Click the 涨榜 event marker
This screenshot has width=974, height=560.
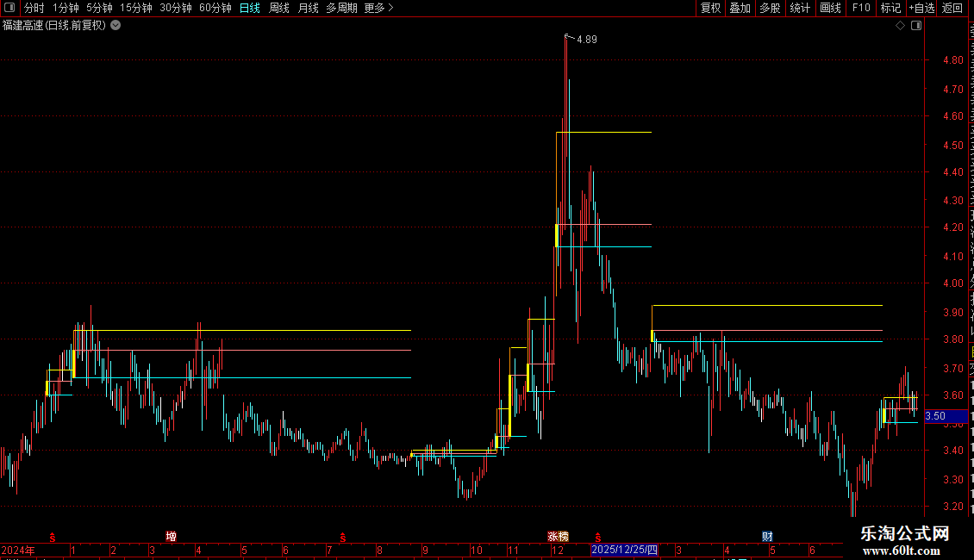tap(558, 537)
